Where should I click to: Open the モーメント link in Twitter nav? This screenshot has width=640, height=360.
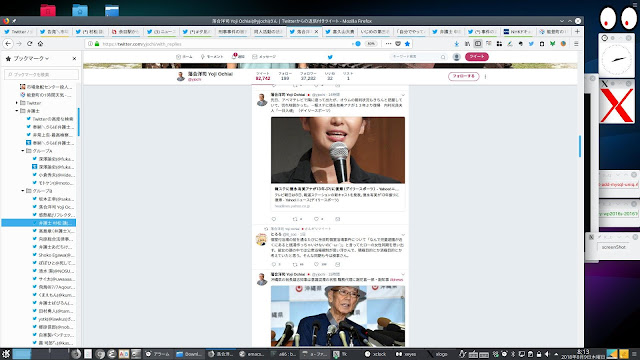212,57
